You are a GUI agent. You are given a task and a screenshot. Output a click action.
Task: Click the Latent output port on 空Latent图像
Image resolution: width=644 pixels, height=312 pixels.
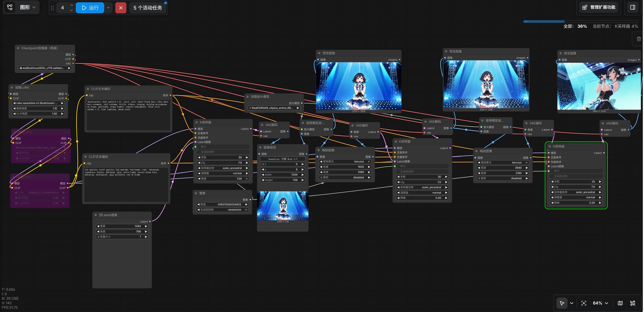150,222
